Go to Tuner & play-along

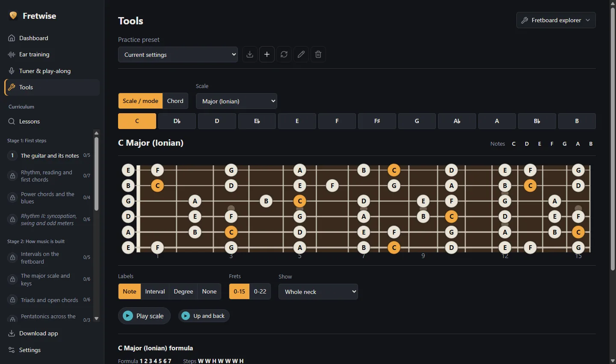click(52, 71)
